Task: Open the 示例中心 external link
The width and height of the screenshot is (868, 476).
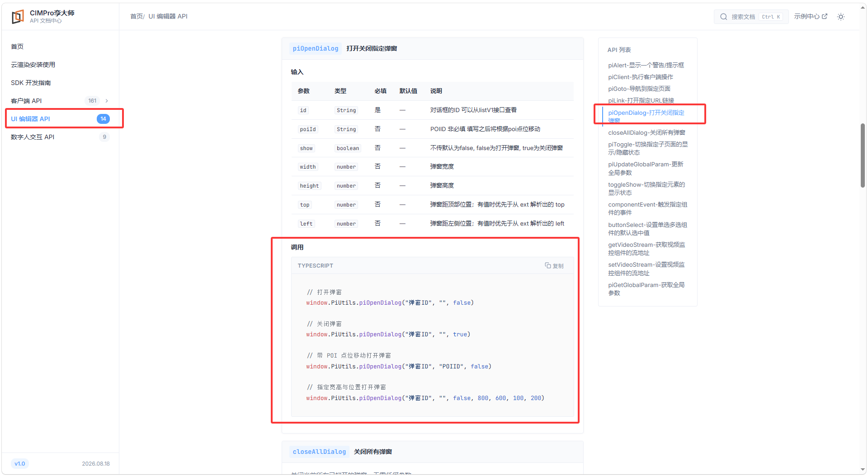Action: 811,17
